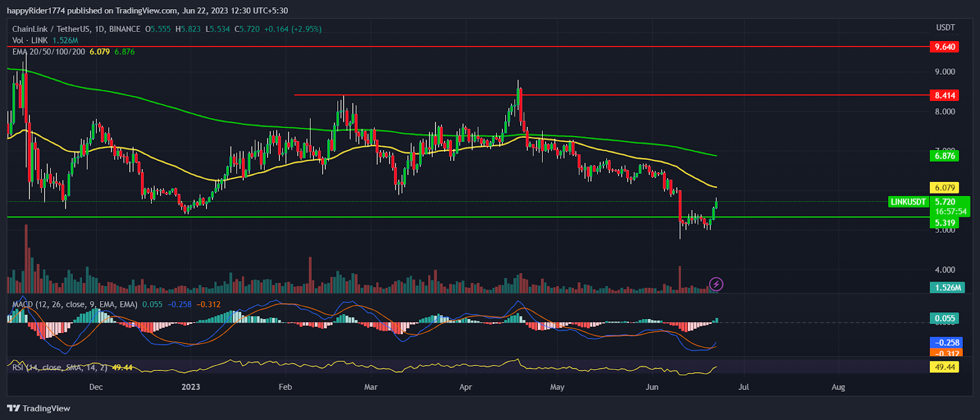Click the Jul label on the time axis

tap(744, 387)
